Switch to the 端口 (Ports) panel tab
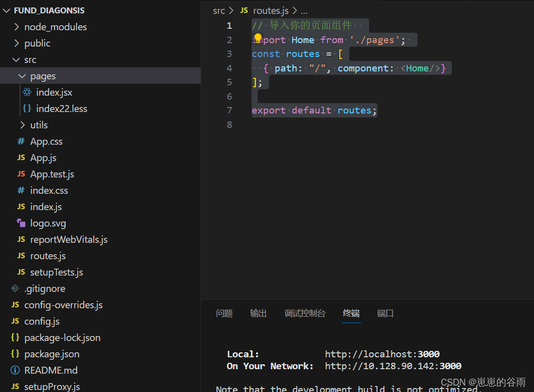Image resolution: width=534 pixels, height=392 pixels. [385, 313]
